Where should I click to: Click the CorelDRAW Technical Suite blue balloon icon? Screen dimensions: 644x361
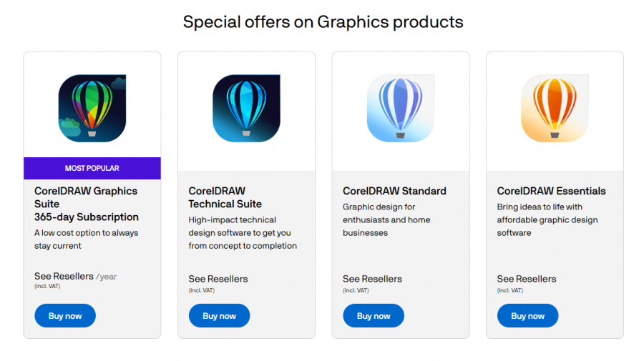pos(246,108)
